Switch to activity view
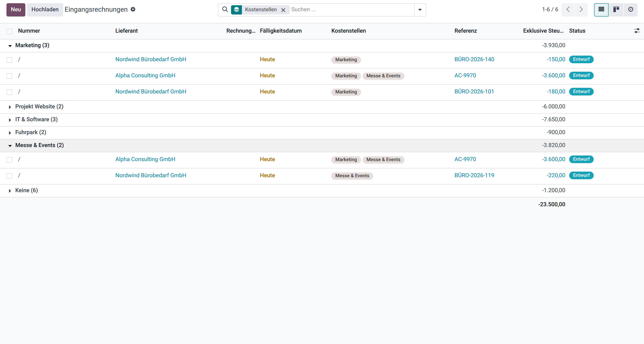The height and width of the screenshot is (344, 644). pos(631,9)
